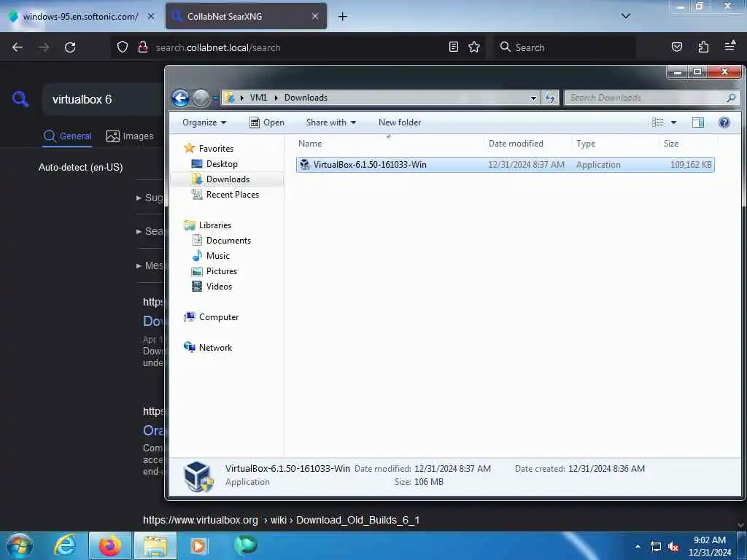The width and height of the screenshot is (747, 560).
Task: Click Firefox taskbar icon
Action: tap(110, 545)
